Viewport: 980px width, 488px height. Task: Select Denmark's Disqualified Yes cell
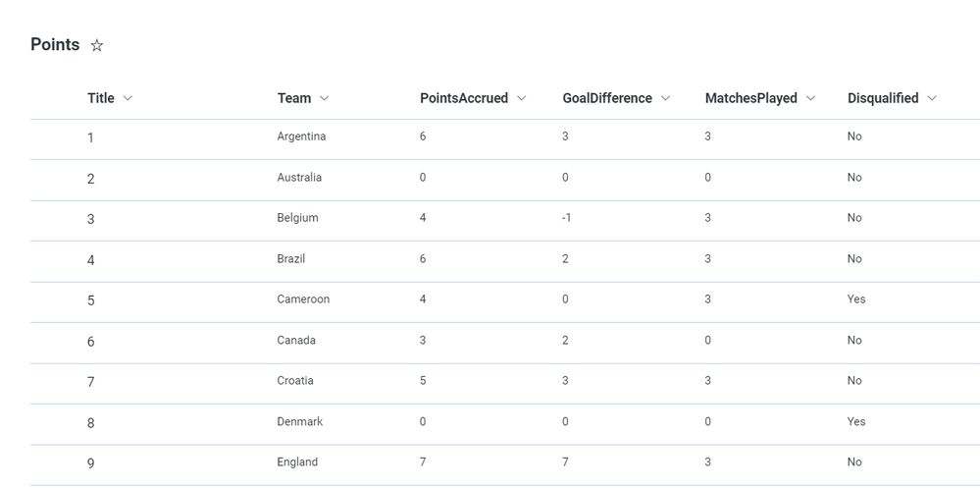pyautogui.click(x=856, y=422)
